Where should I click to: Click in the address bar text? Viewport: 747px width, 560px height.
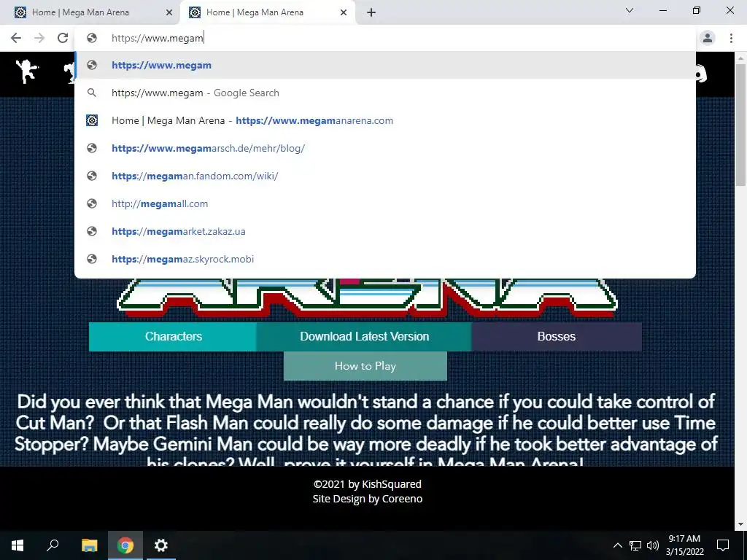158,38
